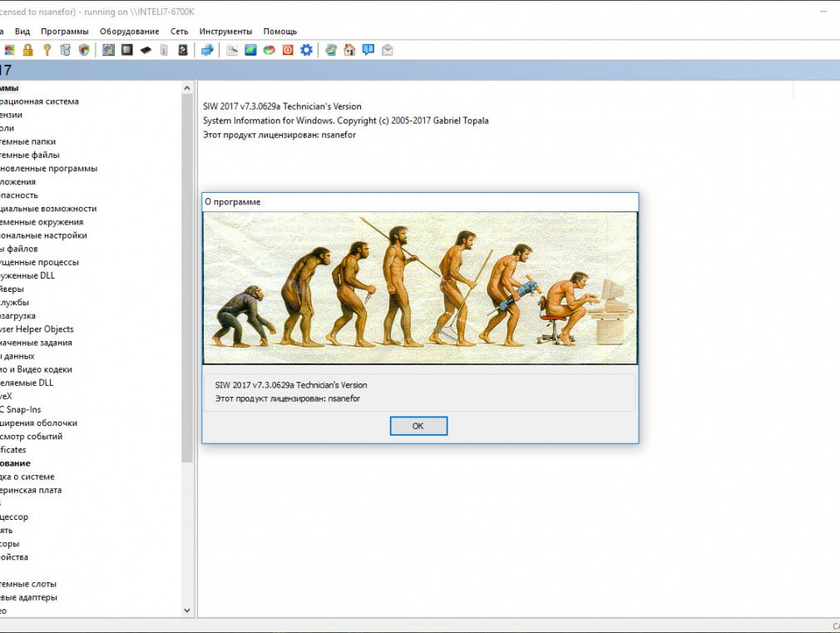Click the clock document toolbar icon
This screenshot has height=633, width=840.
coord(66,51)
